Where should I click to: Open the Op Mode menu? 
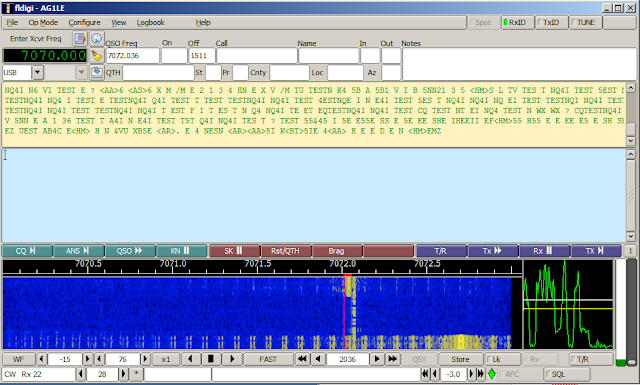pyautogui.click(x=43, y=22)
